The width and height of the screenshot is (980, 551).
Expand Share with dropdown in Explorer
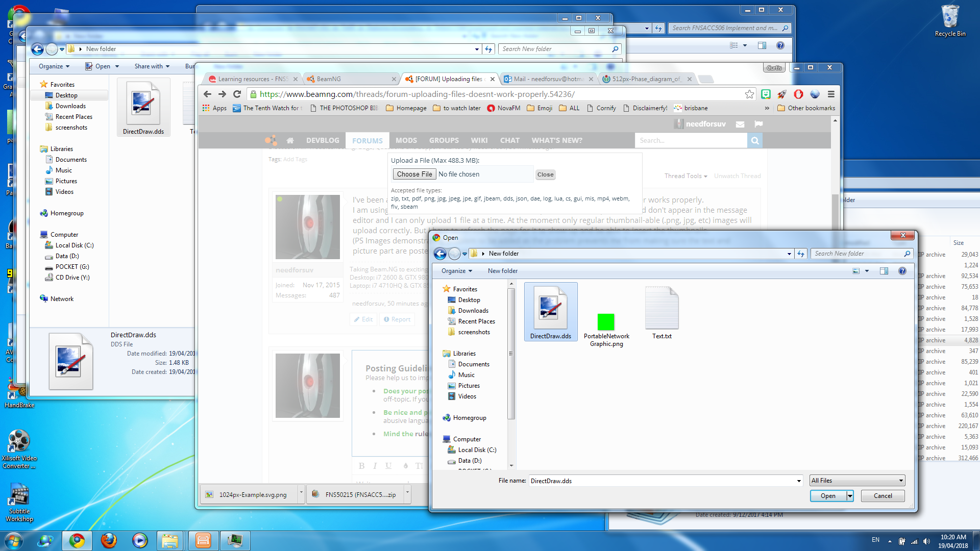tap(152, 66)
